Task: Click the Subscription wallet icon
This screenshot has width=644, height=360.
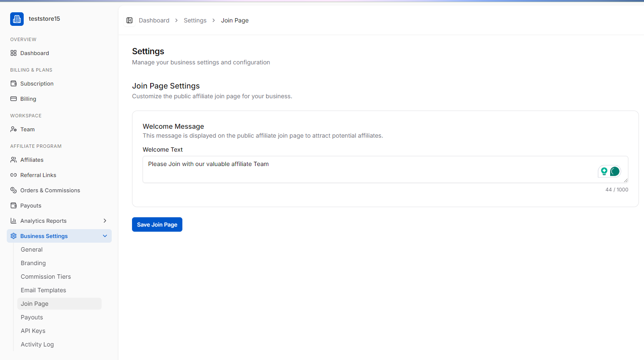Action: point(14,83)
